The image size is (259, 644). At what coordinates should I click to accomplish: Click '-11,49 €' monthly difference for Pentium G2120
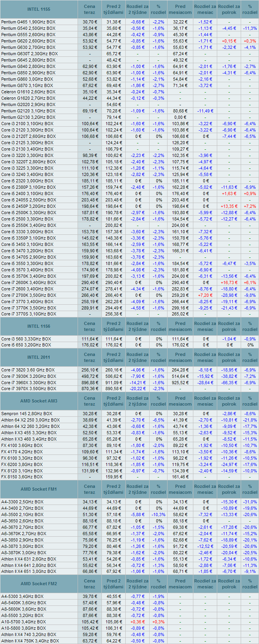click(205, 111)
